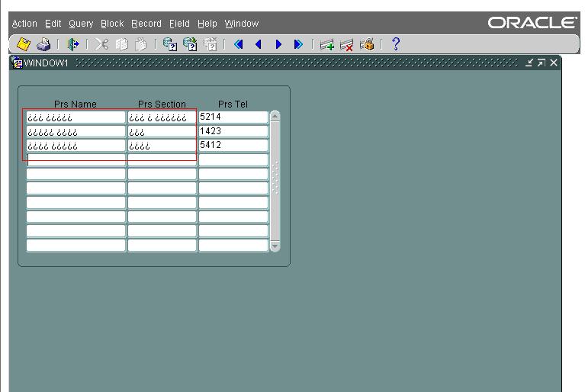Open the Record menu
Screen dimensions: 585x392
click(146, 24)
